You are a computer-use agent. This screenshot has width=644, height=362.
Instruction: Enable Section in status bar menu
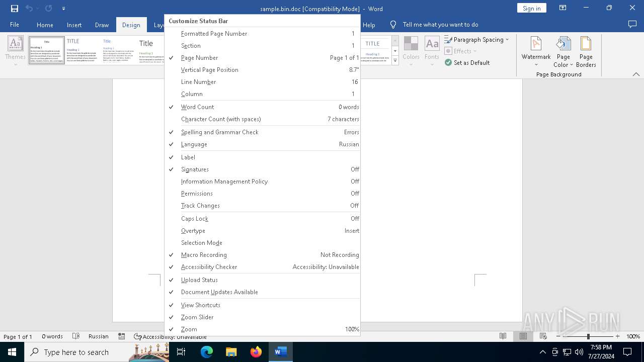tap(262, 46)
